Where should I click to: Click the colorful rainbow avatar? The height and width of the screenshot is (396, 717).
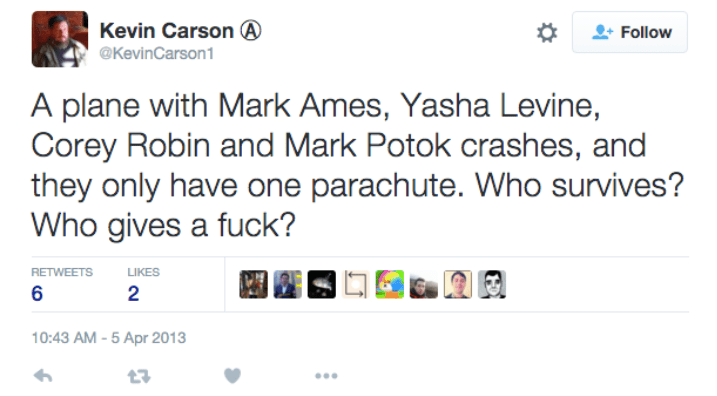390,284
